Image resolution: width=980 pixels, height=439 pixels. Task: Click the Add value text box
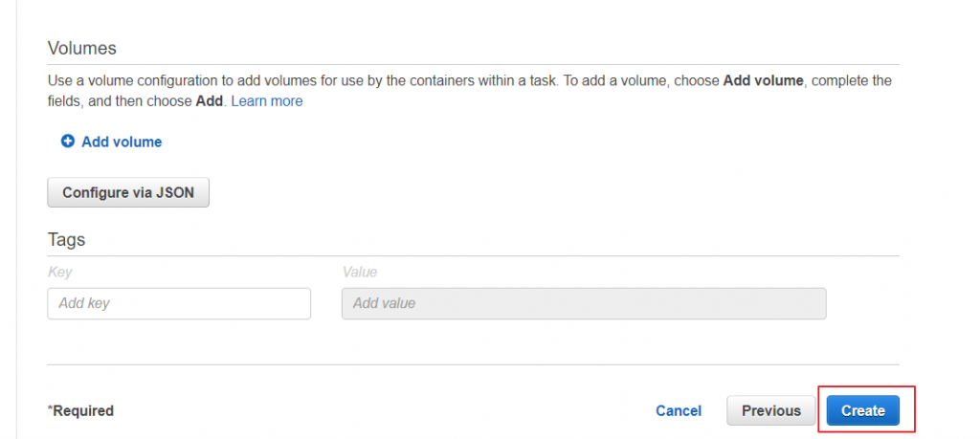[x=584, y=303]
